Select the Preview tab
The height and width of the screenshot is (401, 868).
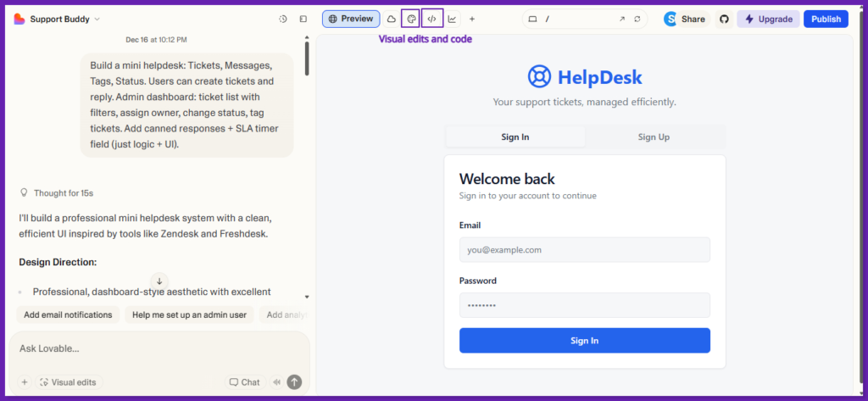pyautogui.click(x=350, y=19)
